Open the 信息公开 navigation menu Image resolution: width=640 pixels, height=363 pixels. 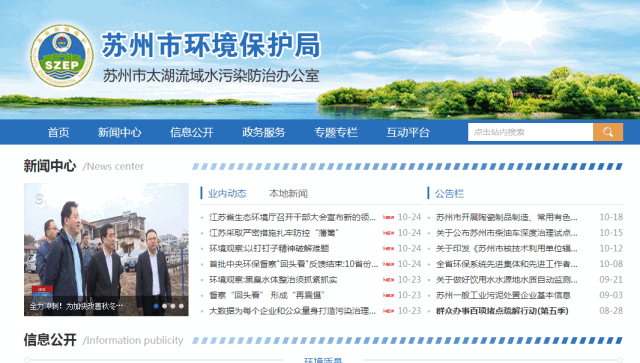coord(192,132)
